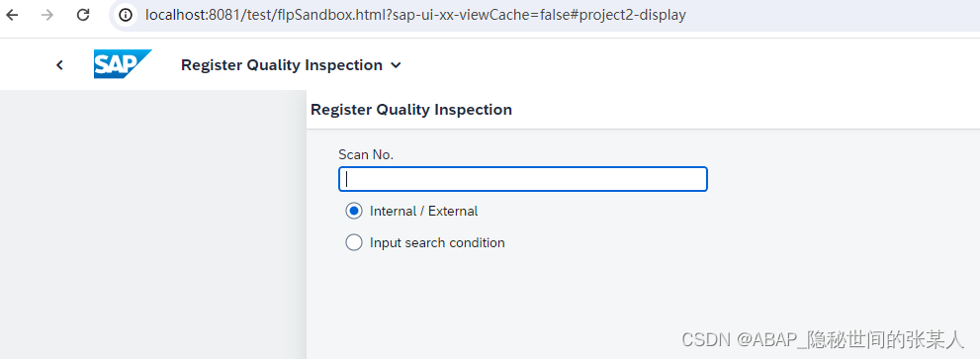Screen dimensions: 980x359
Task: Click the Register Quality Inspection page header title
Action: [411, 110]
